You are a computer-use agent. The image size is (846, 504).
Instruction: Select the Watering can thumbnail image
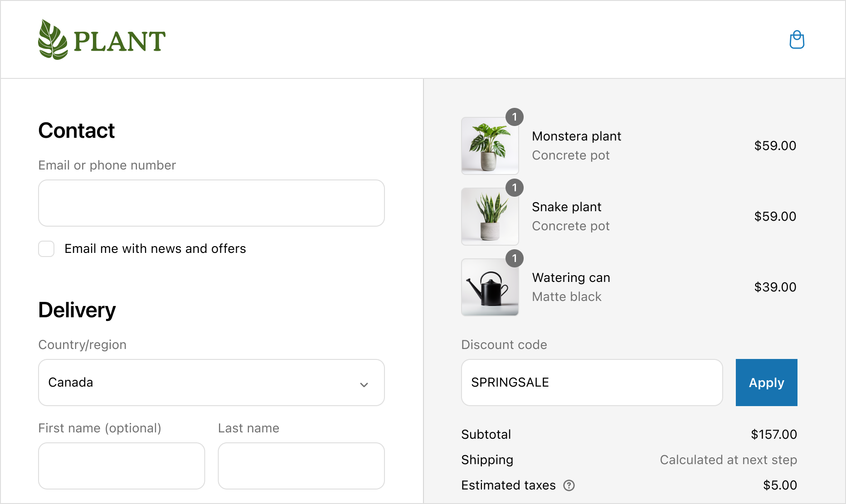coord(490,287)
